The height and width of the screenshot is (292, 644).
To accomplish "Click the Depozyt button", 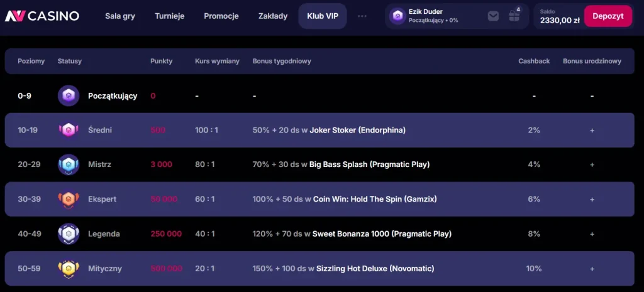I will click(608, 16).
